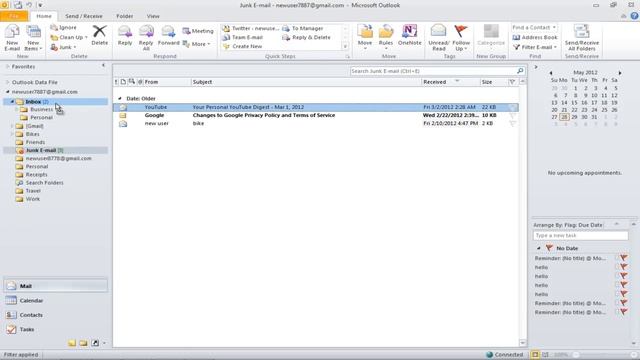Click Send/Receive All Folders
Image resolution: width=640 pixels, height=360 pixels.
pyautogui.click(x=582, y=38)
